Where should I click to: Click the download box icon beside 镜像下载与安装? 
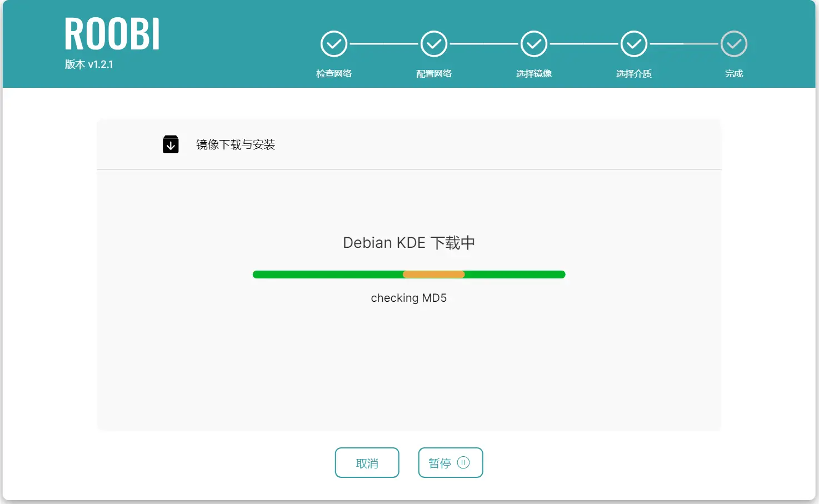coord(171,144)
